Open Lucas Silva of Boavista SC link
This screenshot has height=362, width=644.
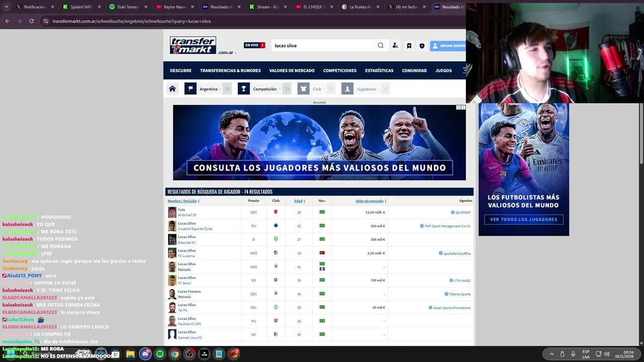point(187,237)
